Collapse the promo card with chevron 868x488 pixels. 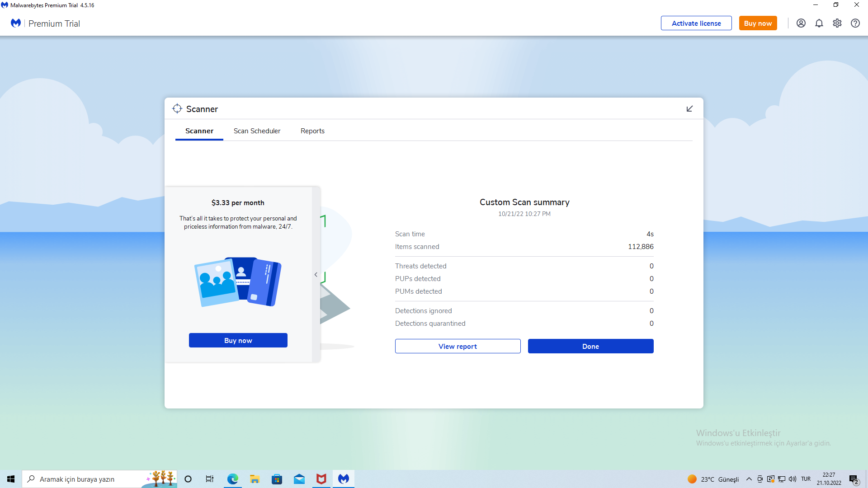coord(316,274)
